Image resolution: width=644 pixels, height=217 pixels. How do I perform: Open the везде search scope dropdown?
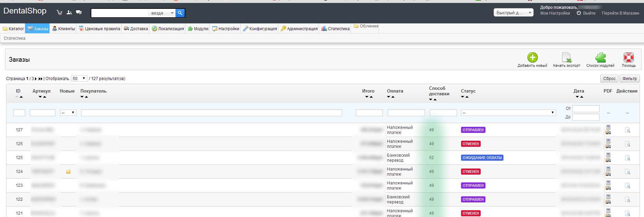[162, 13]
